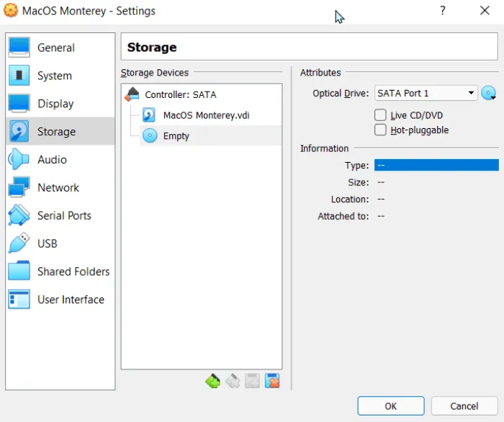Switch to the System settings section
504x422 pixels.
pos(54,76)
